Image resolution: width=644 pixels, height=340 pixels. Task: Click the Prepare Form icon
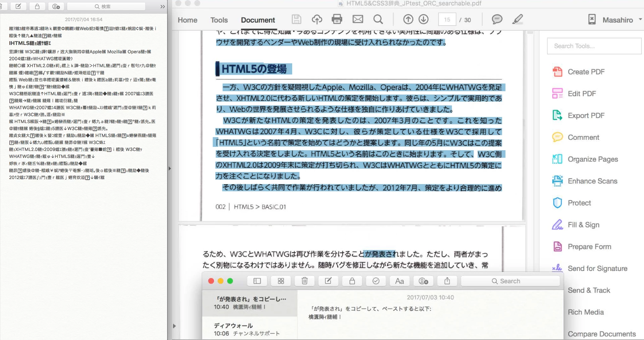(x=557, y=246)
